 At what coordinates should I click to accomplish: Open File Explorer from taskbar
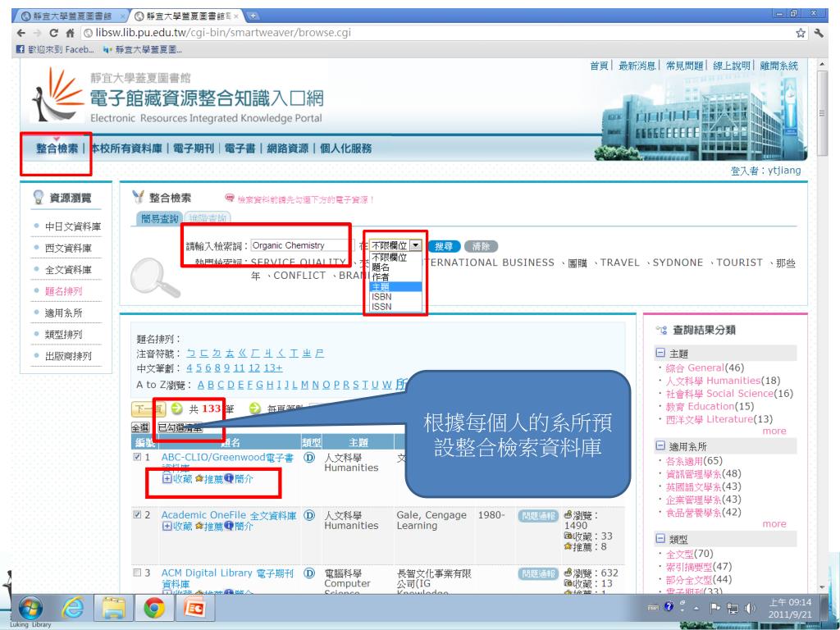tap(113, 608)
